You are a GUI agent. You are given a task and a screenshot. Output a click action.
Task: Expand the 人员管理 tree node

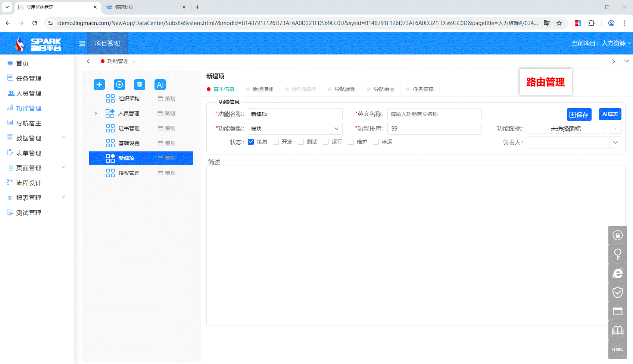coord(96,113)
